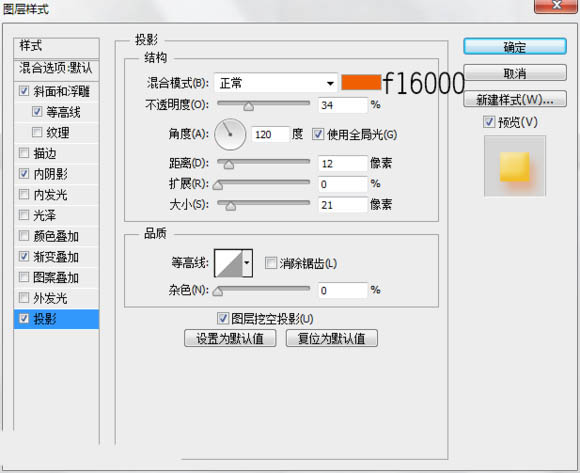Enable the 描边 style checkbox
The width and height of the screenshot is (580, 473).
coord(24,153)
